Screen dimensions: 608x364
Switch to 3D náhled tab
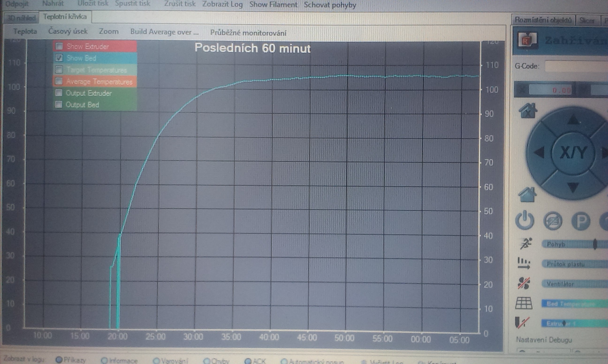21,18
